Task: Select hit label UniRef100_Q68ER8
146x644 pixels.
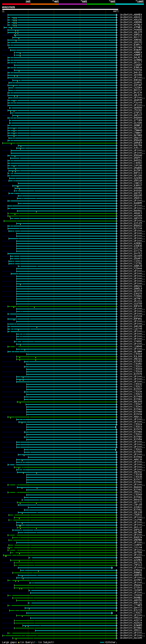Action: pyautogui.click(x=131, y=108)
